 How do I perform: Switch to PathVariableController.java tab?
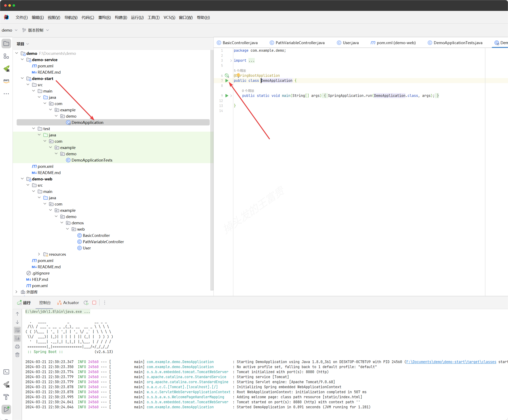300,43
